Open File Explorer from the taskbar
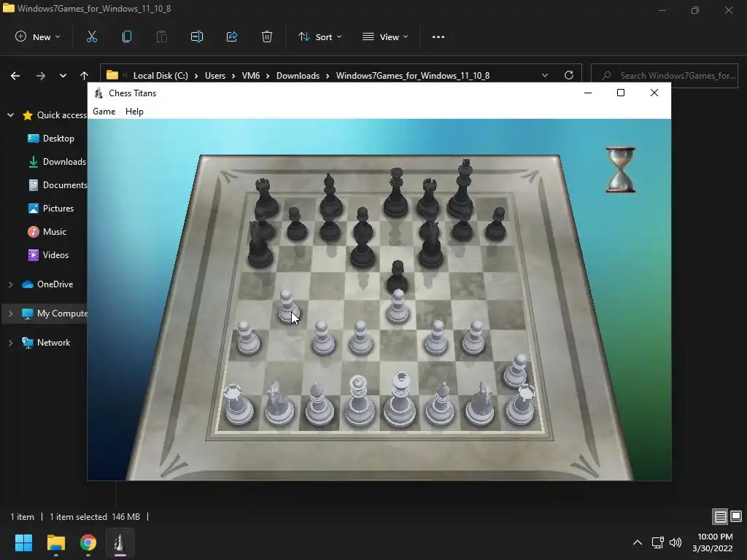Screen dimensions: 747x560 pos(55,542)
